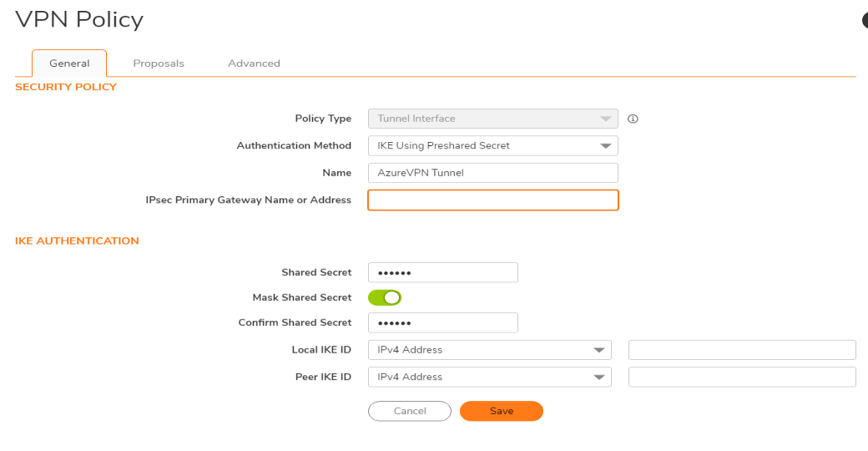The image size is (868, 451).
Task: Click the Local IKE ID dropdown arrow
Action: point(599,350)
